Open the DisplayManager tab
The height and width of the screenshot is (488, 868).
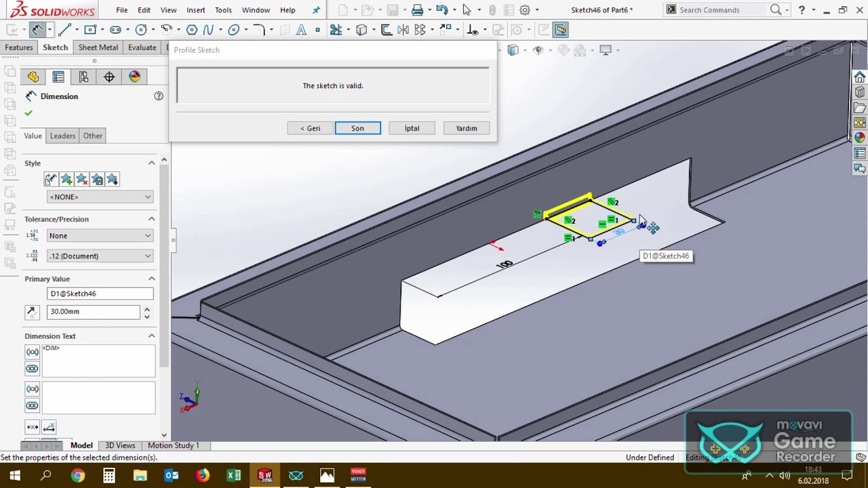click(134, 77)
